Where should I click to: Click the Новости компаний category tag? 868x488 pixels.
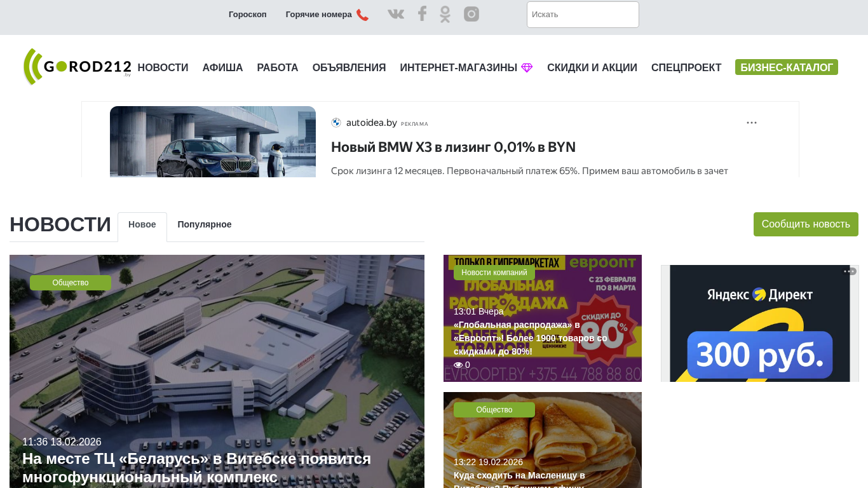494,273
